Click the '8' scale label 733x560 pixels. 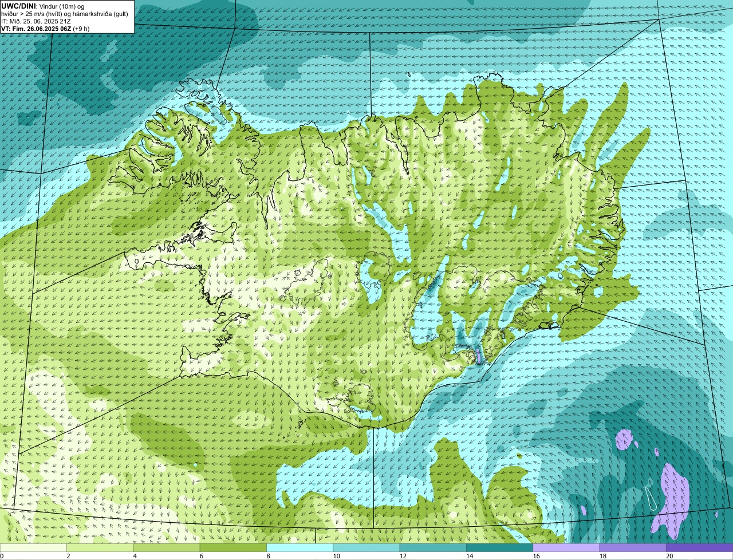(x=268, y=556)
